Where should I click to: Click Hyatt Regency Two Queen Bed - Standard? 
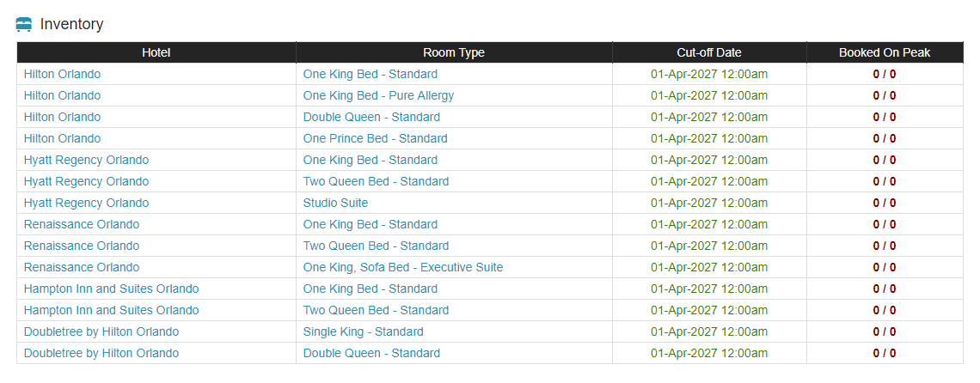[376, 181]
